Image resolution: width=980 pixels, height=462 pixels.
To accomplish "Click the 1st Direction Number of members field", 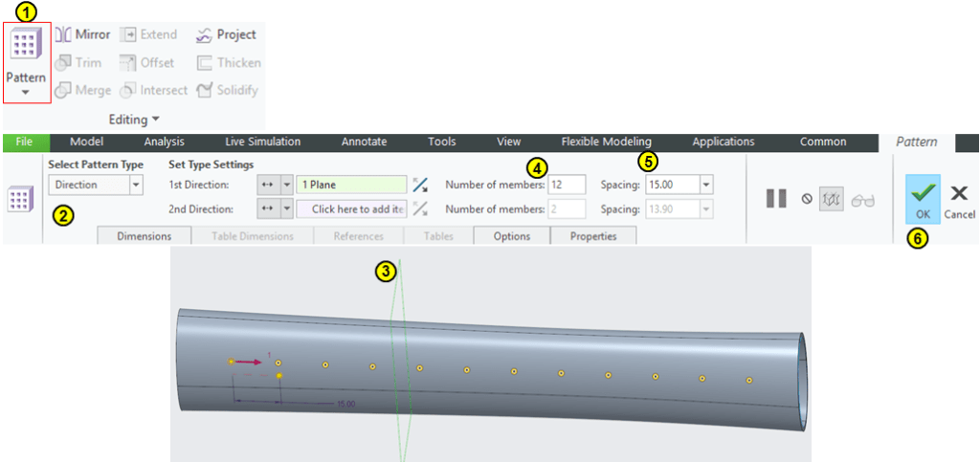I will tap(567, 185).
